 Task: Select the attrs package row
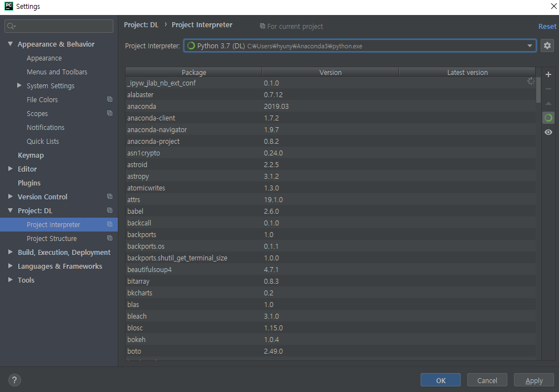click(x=331, y=200)
